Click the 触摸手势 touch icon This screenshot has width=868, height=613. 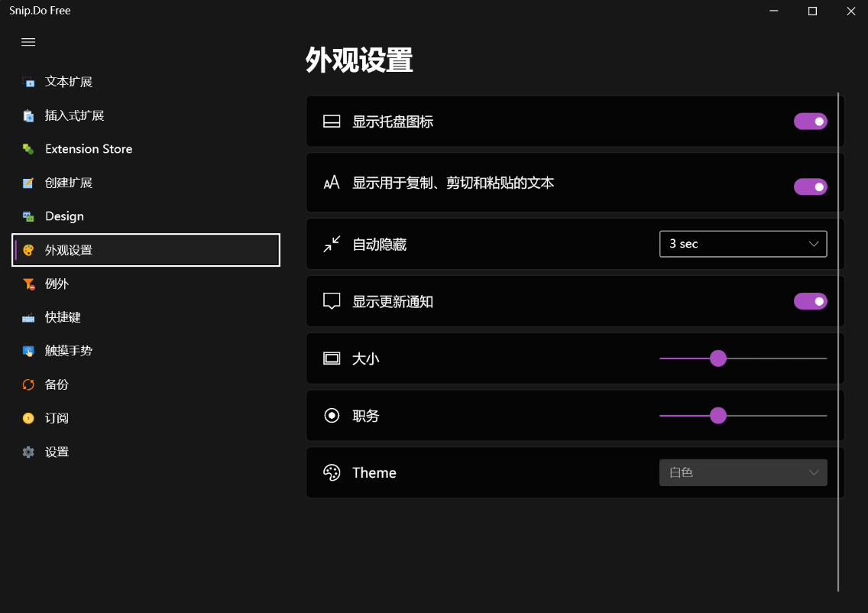coord(28,351)
